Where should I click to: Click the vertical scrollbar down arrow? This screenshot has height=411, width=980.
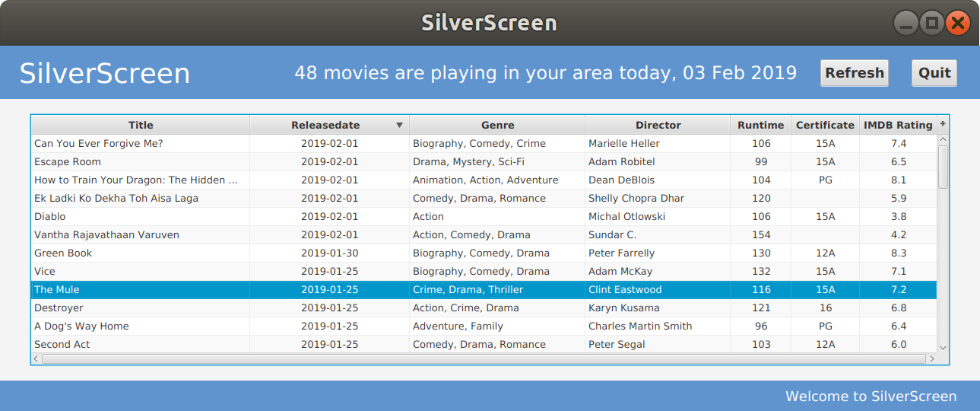click(x=943, y=347)
